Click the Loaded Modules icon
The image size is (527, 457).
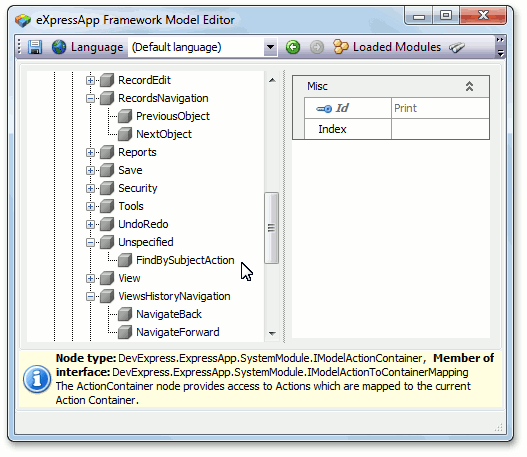pyautogui.click(x=341, y=47)
